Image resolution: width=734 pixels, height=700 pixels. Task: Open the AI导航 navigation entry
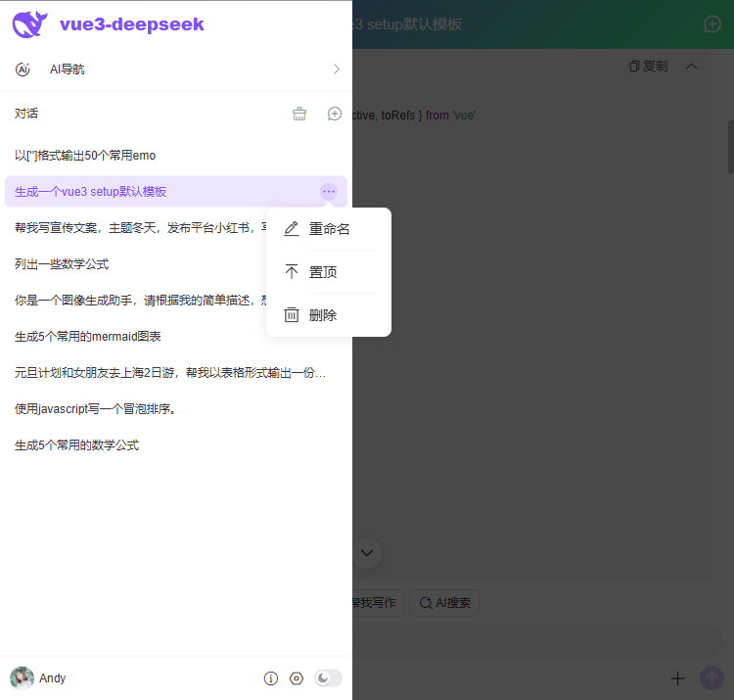176,70
